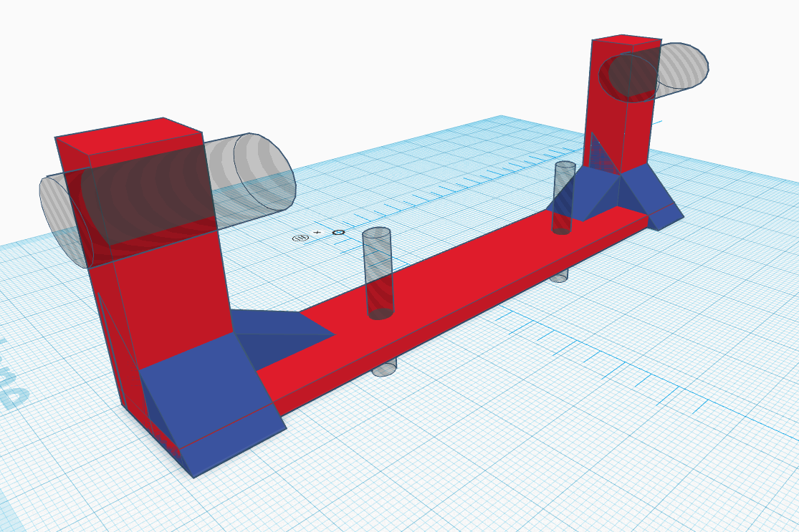Click the center cylinder stub below the beam
This screenshot has width=799, height=532.
point(385,367)
